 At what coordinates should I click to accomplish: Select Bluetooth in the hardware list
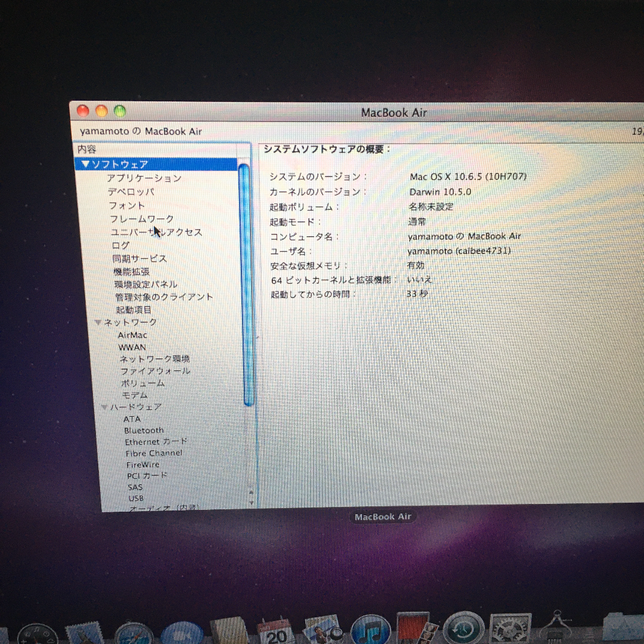click(144, 431)
